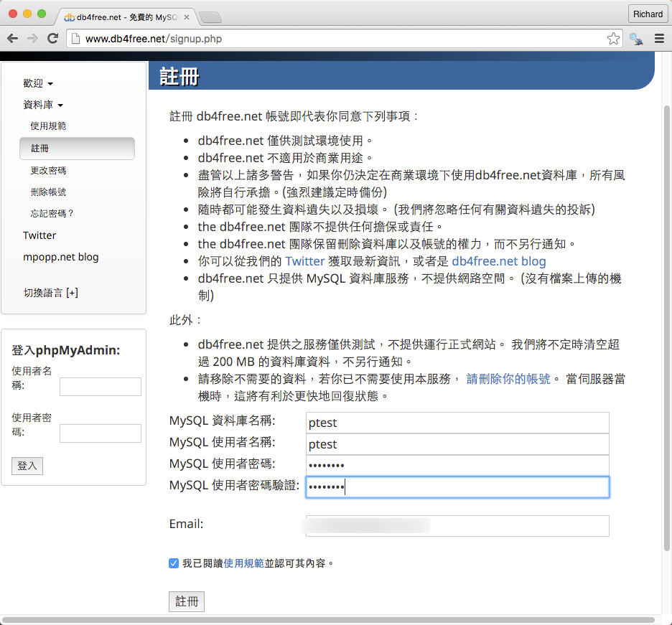Select the 註冊 sidebar menu item
Viewport: 672px width, 625px height.
click(77, 149)
